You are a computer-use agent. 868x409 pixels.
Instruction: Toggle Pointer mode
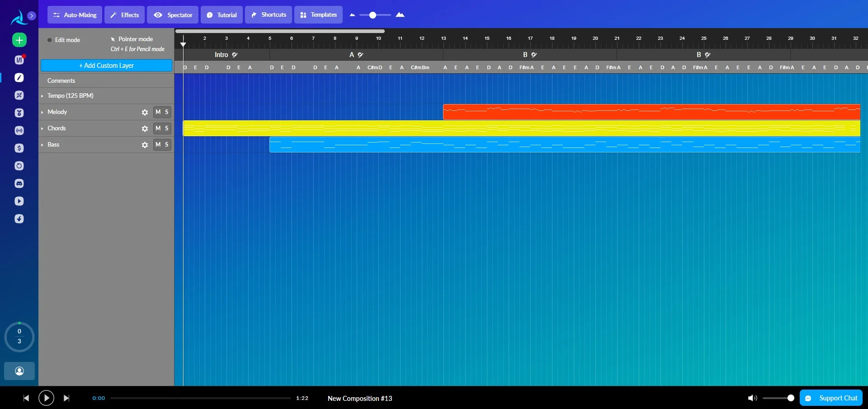[132, 39]
